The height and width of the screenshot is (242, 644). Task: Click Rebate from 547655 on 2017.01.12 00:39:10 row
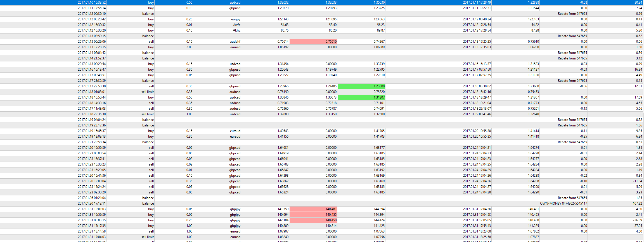[572, 14]
